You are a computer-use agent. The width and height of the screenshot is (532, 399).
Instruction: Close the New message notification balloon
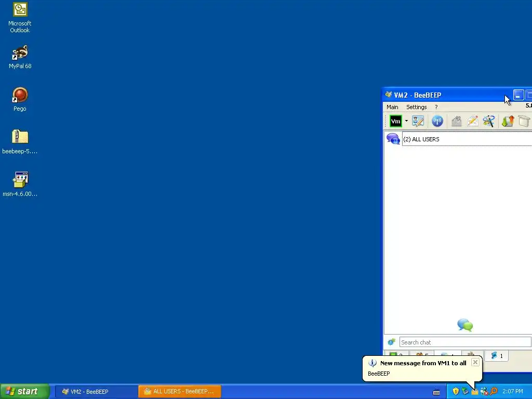pos(475,362)
